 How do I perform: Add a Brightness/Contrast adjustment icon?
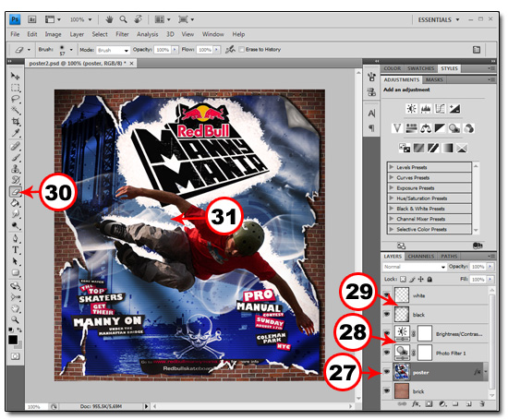pyautogui.click(x=411, y=109)
